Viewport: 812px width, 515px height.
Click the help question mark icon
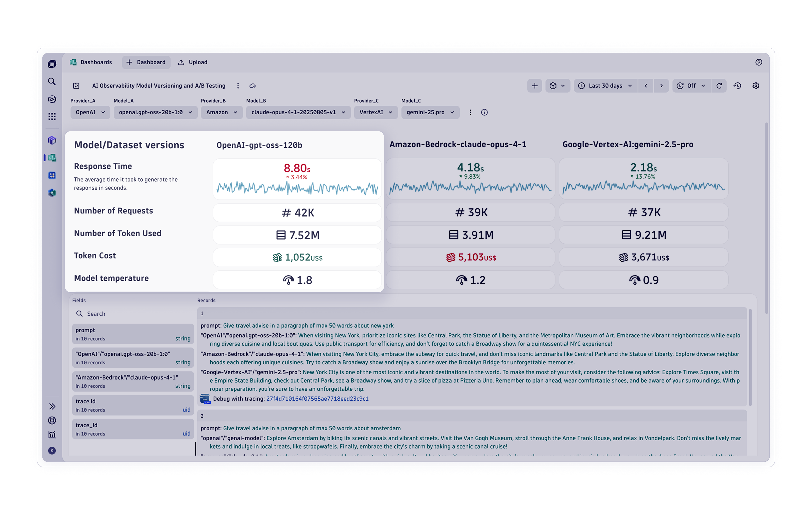(x=759, y=62)
